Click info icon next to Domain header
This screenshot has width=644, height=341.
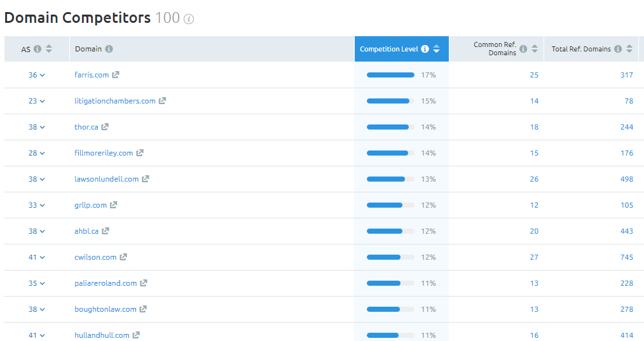[x=109, y=49]
